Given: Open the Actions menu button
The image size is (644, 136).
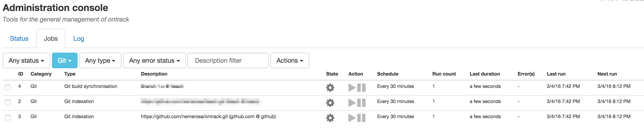Looking at the screenshot, I should point(289,60).
